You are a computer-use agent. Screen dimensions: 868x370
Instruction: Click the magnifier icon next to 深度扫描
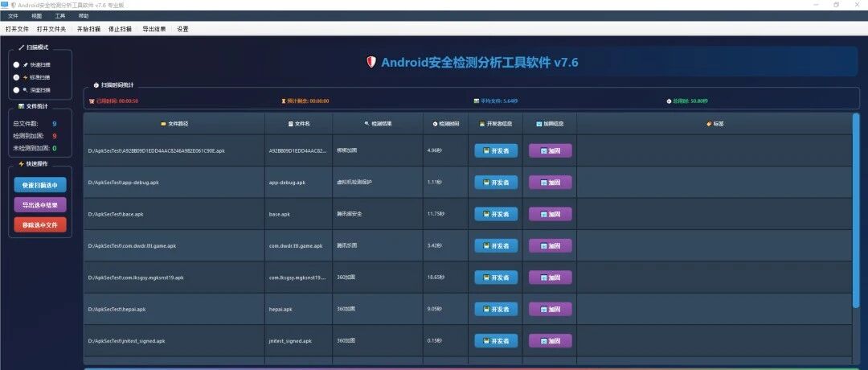pyautogui.click(x=26, y=90)
